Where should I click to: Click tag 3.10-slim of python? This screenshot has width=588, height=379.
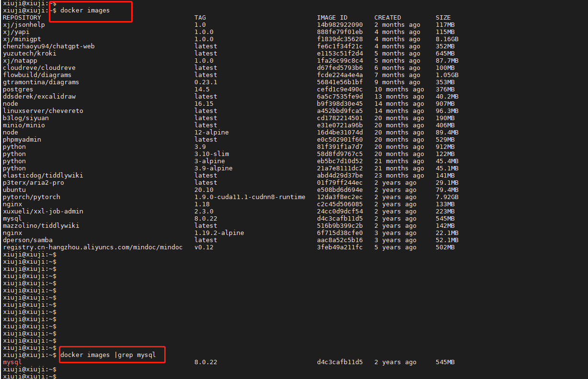pyautogui.click(x=212, y=154)
